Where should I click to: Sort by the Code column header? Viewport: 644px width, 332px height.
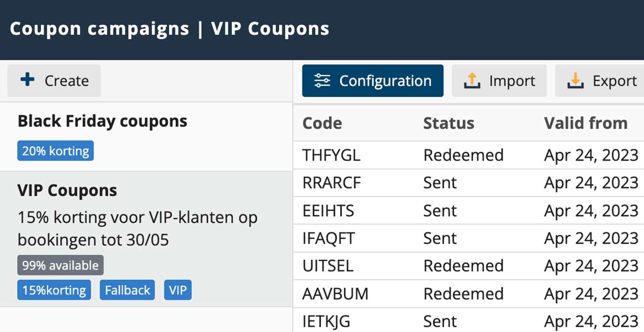coord(322,123)
